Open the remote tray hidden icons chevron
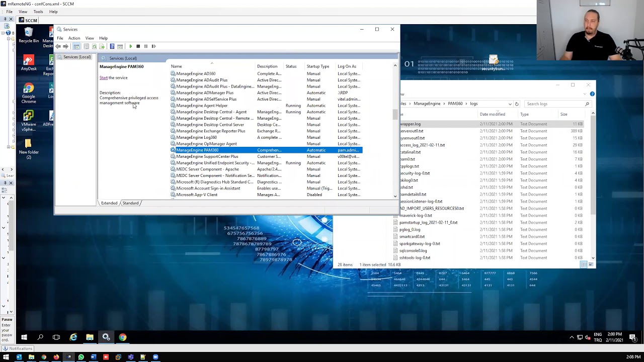This screenshot has width=644, height=362. 572,337
